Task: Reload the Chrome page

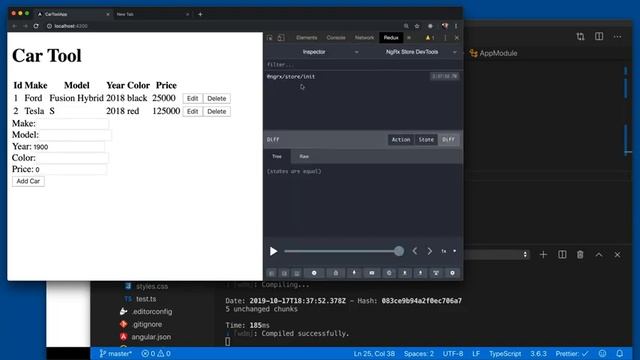Action: point(36,26)
